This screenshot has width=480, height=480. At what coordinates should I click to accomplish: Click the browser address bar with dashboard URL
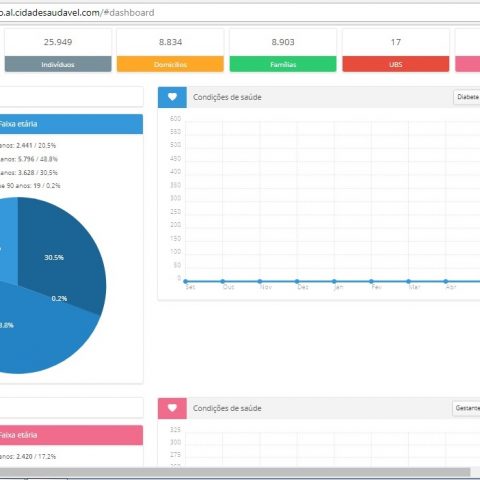[240, 13]
